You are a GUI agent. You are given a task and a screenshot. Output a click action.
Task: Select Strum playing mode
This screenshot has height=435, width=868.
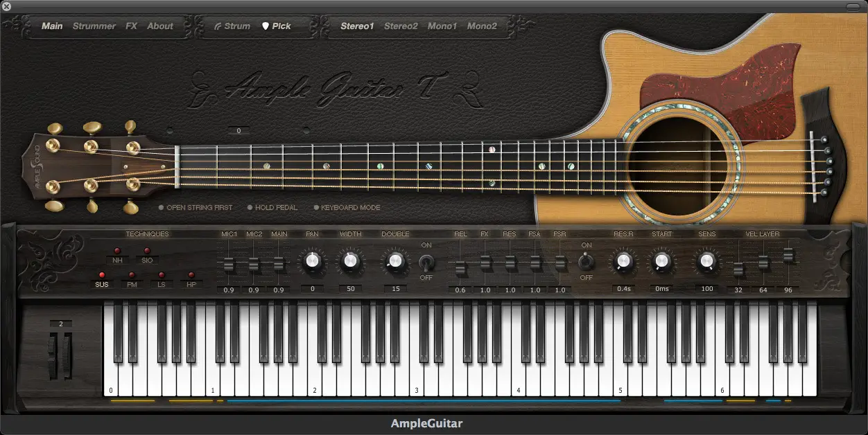(232, 26)
